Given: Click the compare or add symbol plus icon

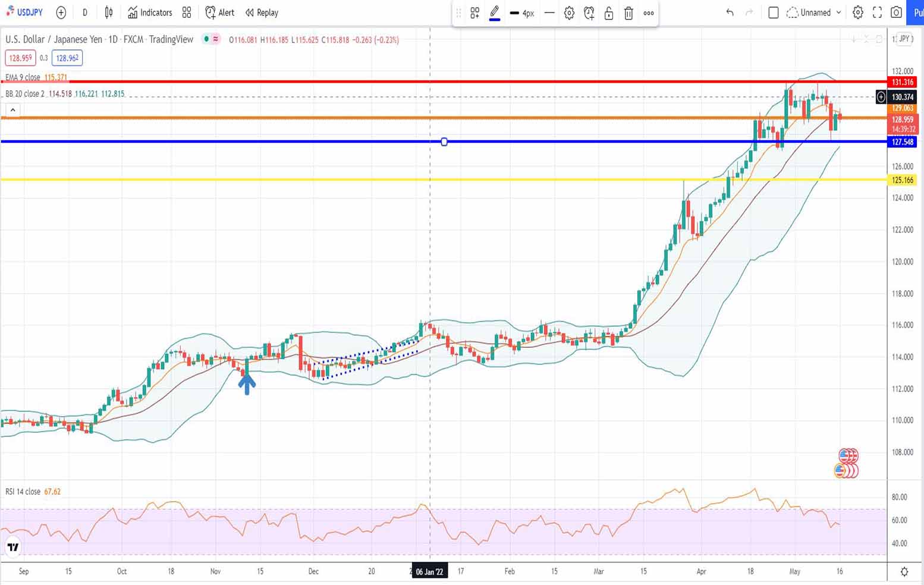Looking at the screenshot, I should [x=61, y=12].
